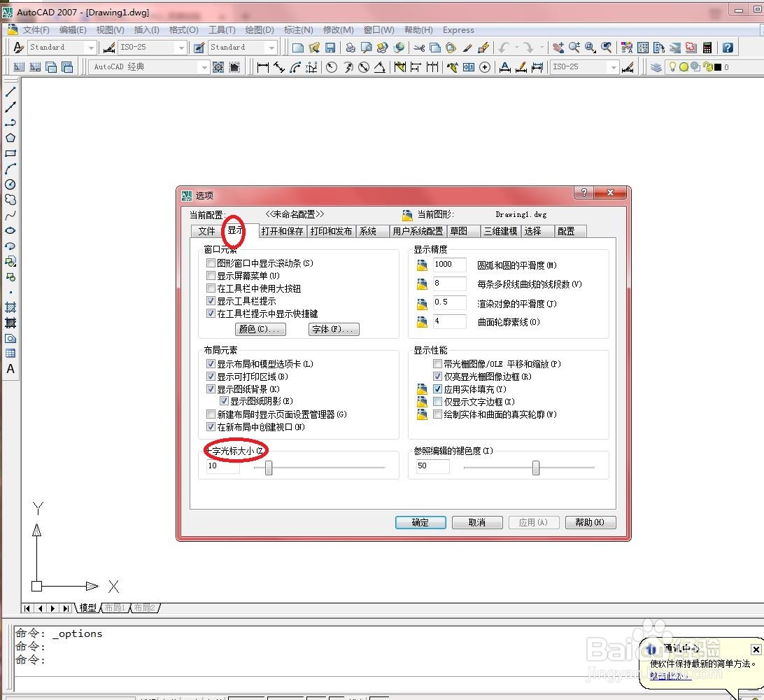Viewport: 764px width, 700px height.
Task: Click the Pan realtime hand icon
Action: (x=558, y=48)
